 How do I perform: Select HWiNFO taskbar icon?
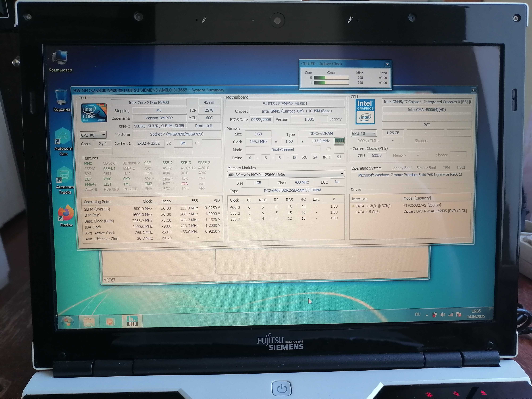[132, 321]
